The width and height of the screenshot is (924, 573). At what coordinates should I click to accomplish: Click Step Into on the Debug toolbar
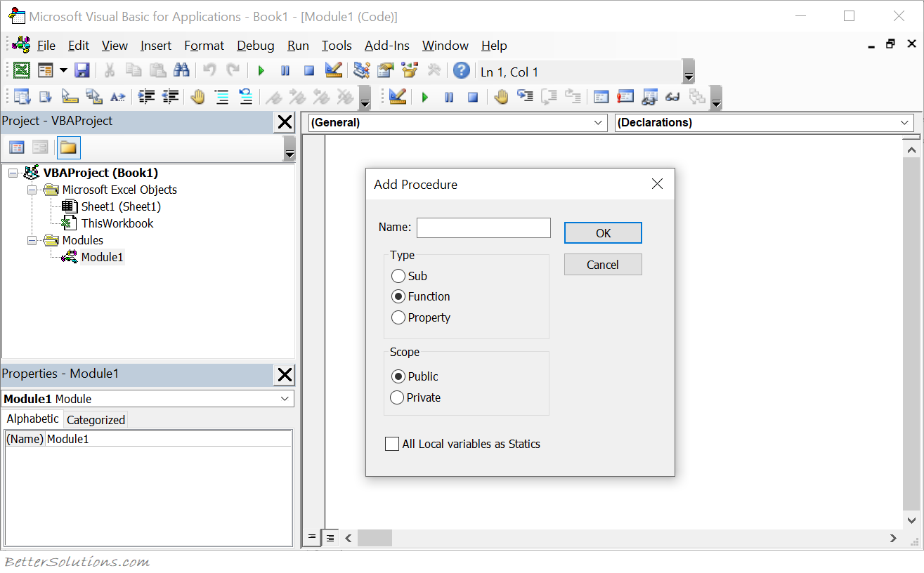coord(525,97)
